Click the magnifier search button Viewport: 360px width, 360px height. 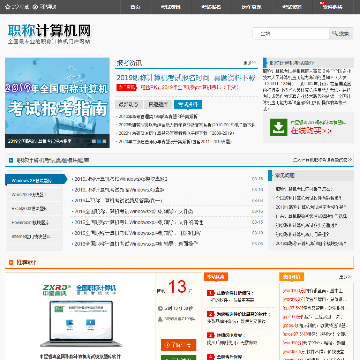(x=341, y=34)
